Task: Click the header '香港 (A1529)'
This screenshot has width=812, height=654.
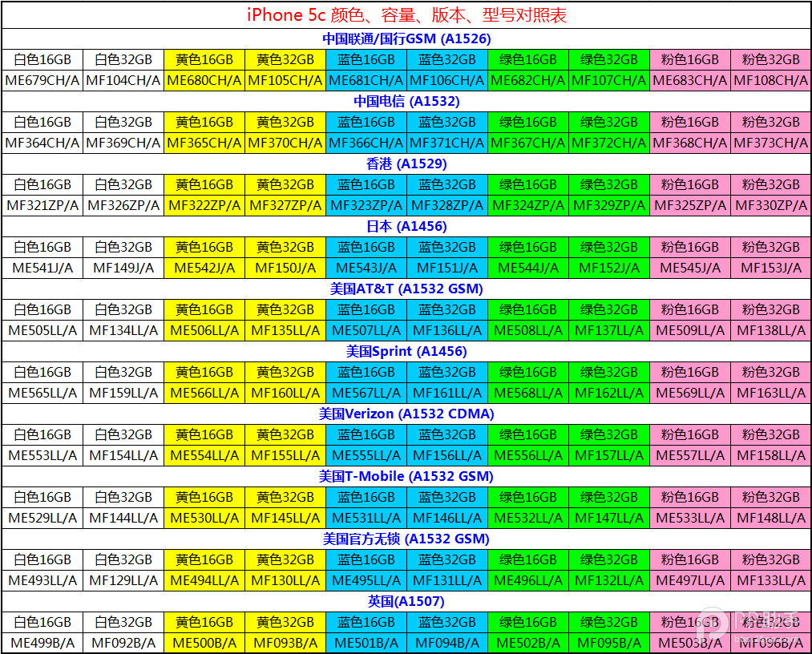Action: pyautogui.click(x=406, y=163)
